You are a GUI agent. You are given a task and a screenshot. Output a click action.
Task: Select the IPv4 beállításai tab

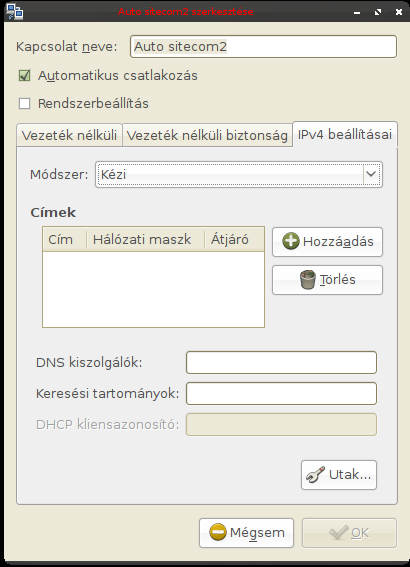pyautogui.click(x=345, y=134)
